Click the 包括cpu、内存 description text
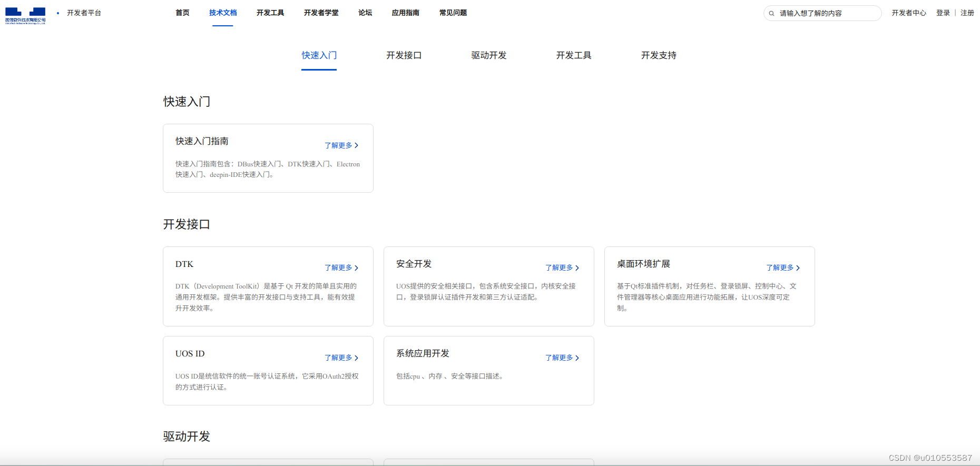 [x=451, y=376]
